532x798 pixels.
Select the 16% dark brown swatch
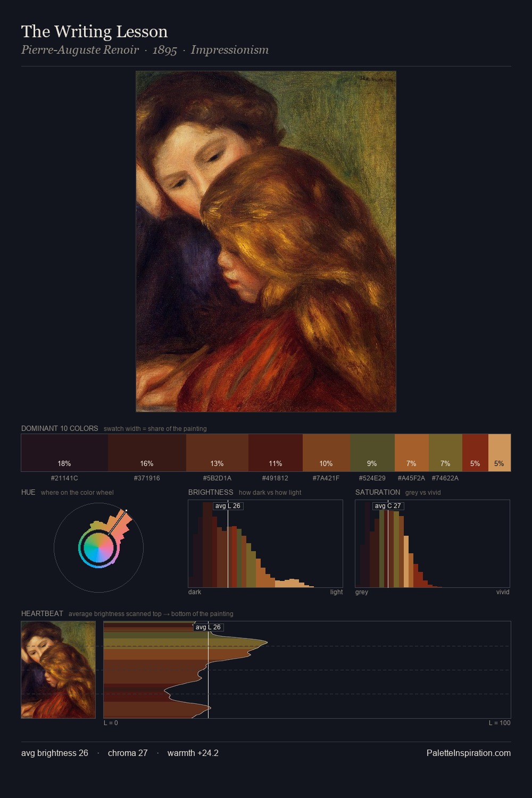[x=147, y=453]
